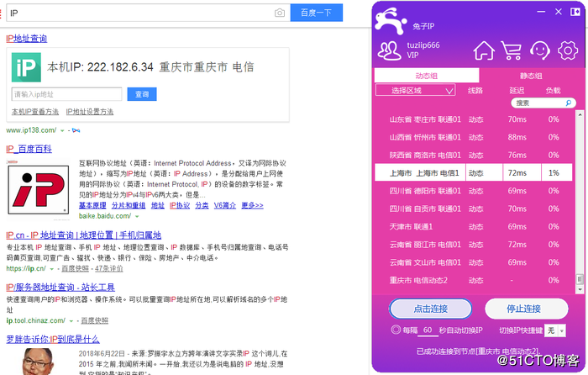Open 罗胖告诉你:IP到底是什么 link
This screenshot has width=588, height=375.
pos(52,340)
